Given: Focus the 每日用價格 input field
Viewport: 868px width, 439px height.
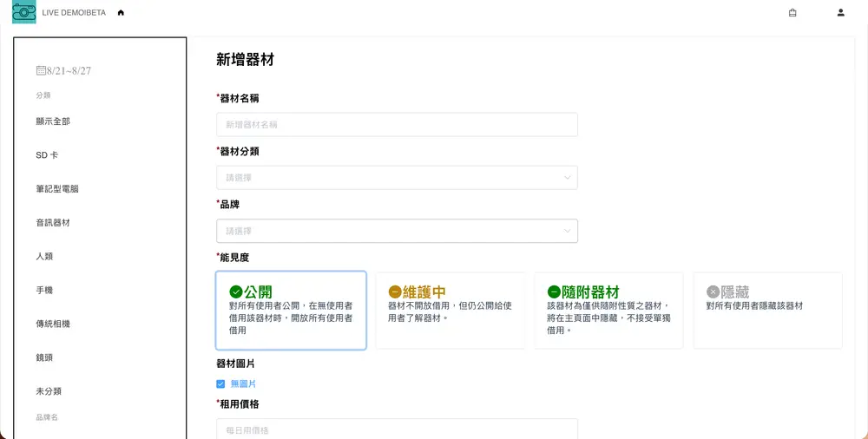Looking at the screenshot, I should click(397, 429).
